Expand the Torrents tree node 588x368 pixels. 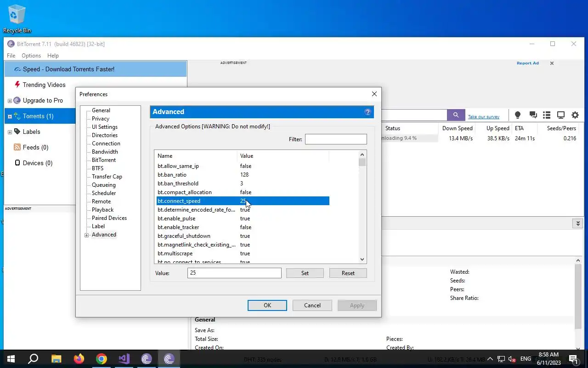coord(10,116)
